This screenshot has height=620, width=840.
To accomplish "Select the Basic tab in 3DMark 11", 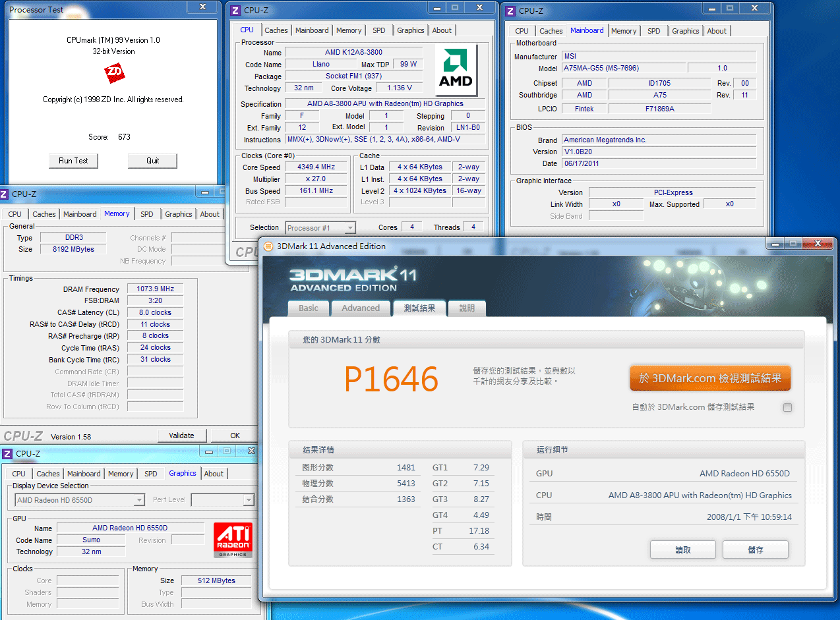I will (309, 308).
